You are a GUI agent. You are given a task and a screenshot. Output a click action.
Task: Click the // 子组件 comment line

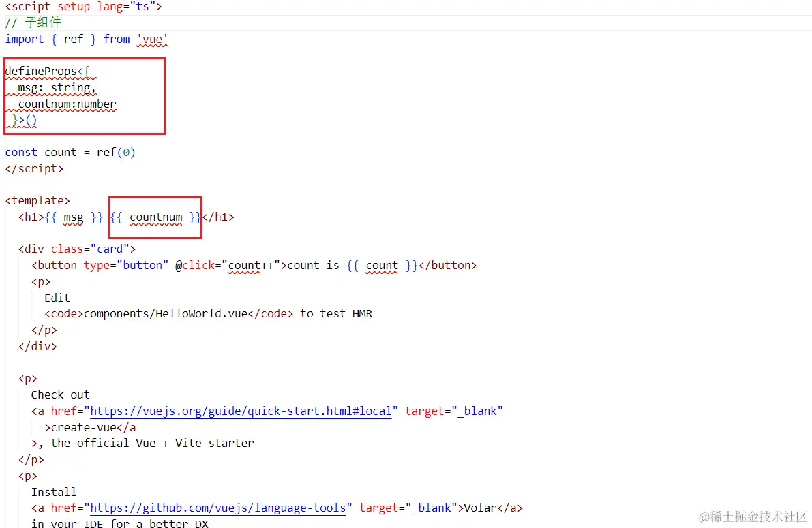33,22
